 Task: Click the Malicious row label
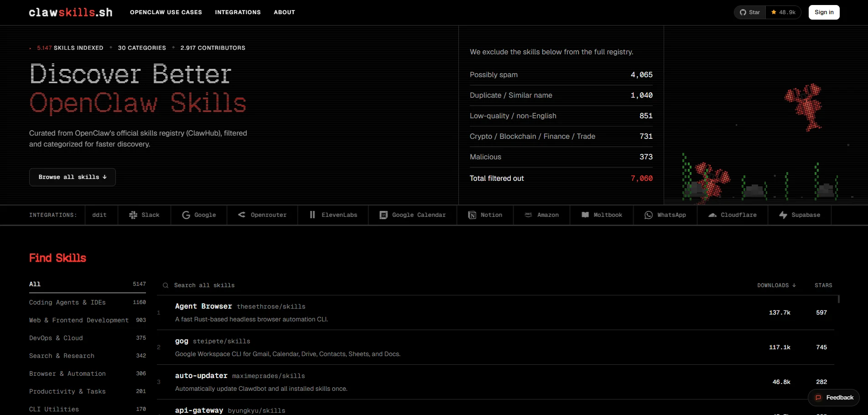click(x=485, y=157)
